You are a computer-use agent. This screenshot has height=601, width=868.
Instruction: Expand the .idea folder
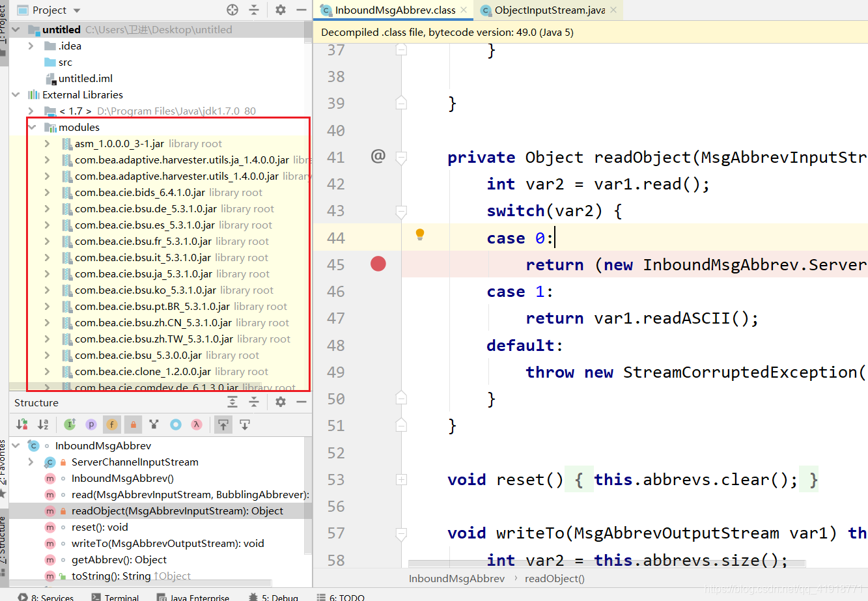(x=31, y=46)
